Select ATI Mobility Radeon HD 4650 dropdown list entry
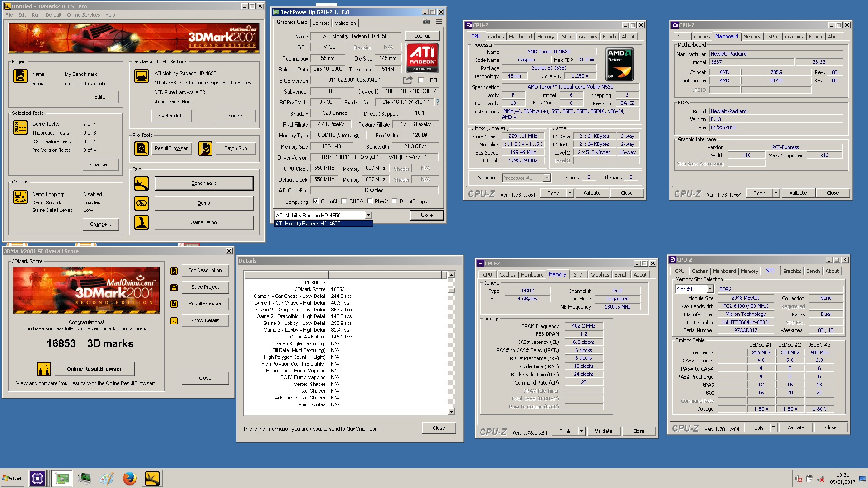The height and width of the screenshot is (488, 868). (323, 224)
